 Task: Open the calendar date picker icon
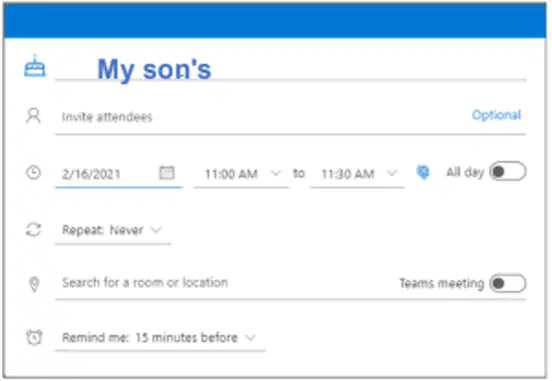[x=167, y=173]
